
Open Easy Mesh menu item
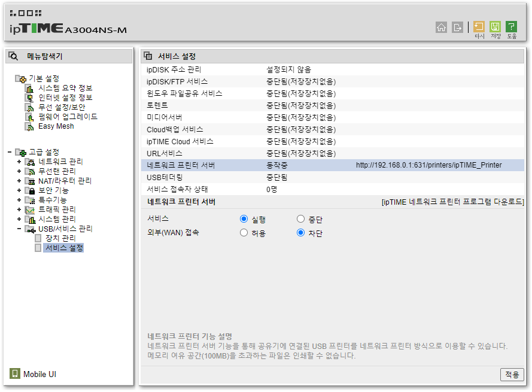click(56, 126)
